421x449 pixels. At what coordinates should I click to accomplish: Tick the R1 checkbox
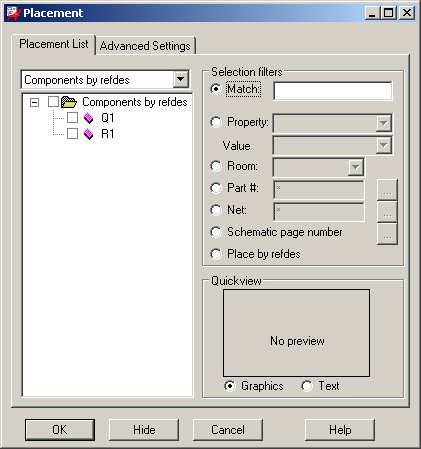click(72, 134)
